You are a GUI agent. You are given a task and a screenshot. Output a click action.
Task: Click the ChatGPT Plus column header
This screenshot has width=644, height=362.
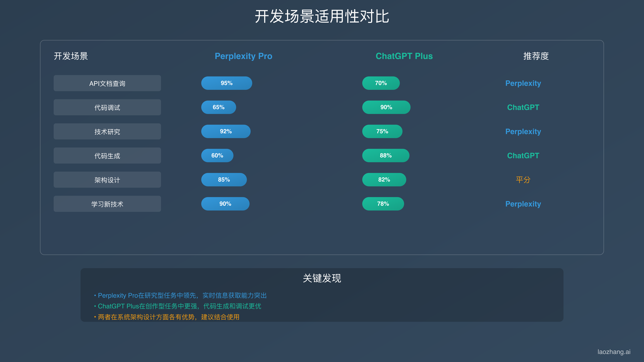pyautogui.click(x=404, y=56)
